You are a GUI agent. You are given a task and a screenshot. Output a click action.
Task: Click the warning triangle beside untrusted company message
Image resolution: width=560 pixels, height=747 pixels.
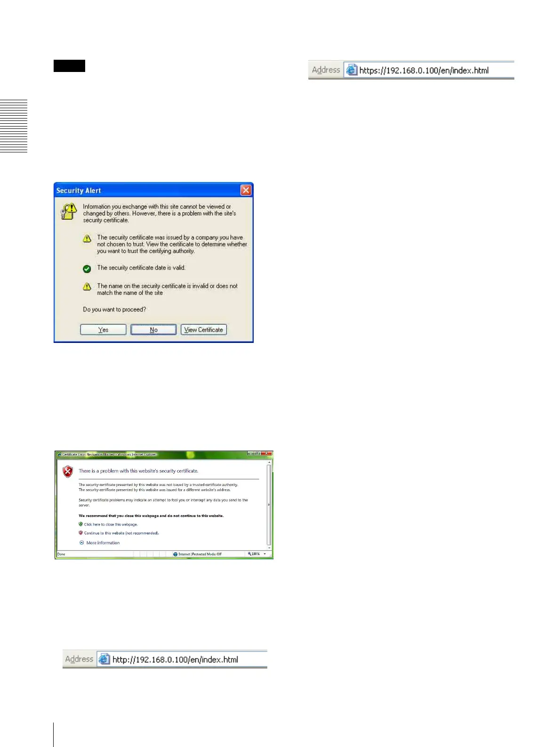tap(87, 238)
